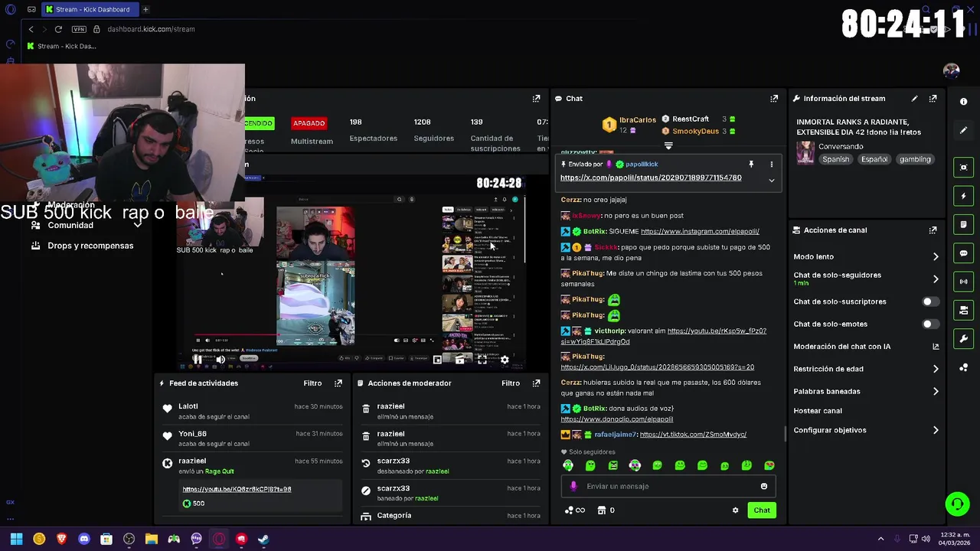
Task: Toggle activity feed lightning widget in sidebar
Action: click(x=963, y=196)
